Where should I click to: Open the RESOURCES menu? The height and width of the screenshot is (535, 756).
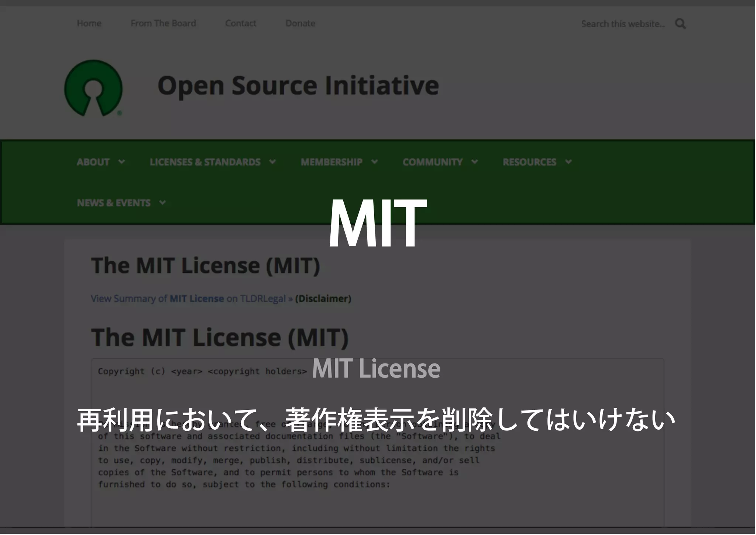tap(529, 162)
